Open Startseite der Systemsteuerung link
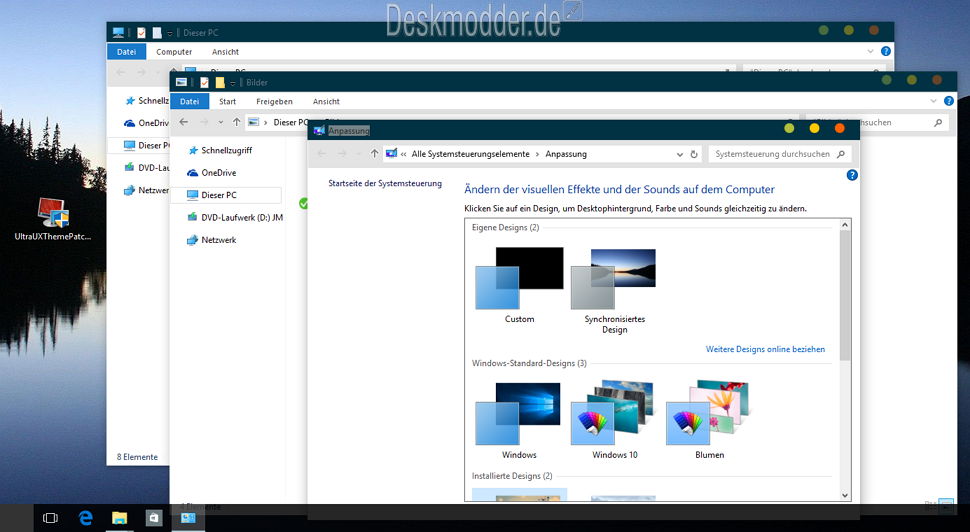The width and height of the screenshot is (970, 532). 385,183
